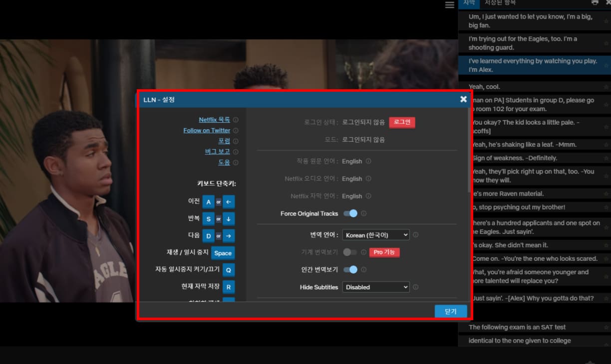Click the down arrow key for 반복
Screen dimensions: 611x364
pos(229,219)
